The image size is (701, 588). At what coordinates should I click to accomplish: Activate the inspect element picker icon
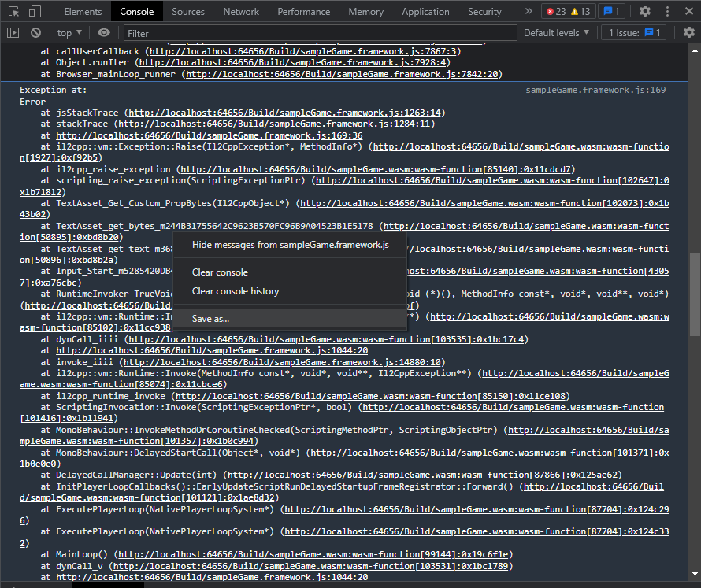pyautogui.click(x=13, y=12)
